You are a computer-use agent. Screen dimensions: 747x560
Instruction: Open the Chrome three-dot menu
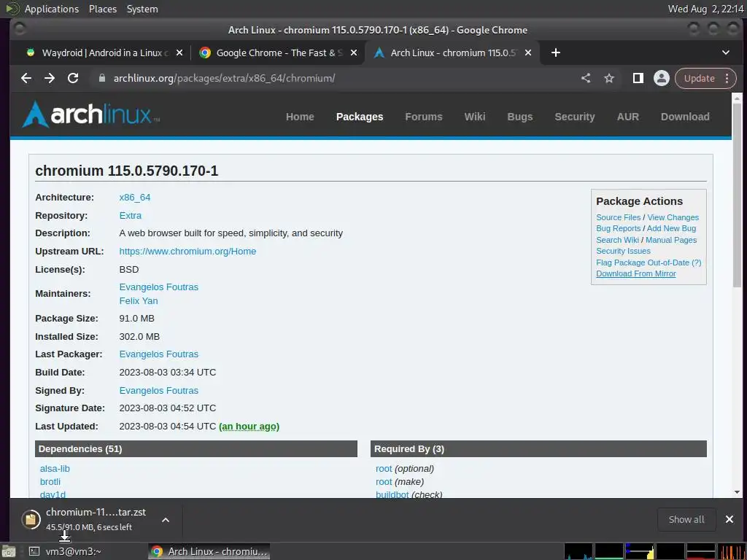coord(727,78)
